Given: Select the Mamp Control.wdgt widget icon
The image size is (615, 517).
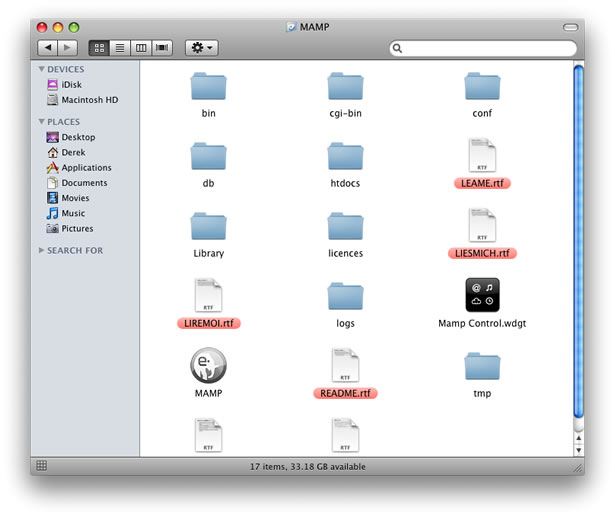Looking at the screenshot, I should point(482,295).
